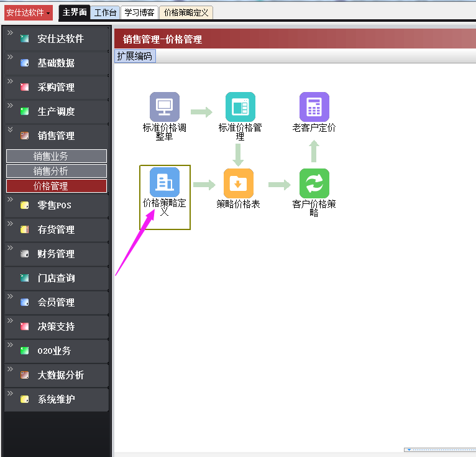Expand the 生产调度 chevron
476x457 pixels.
pyautogui.click(x=10, y=105)
